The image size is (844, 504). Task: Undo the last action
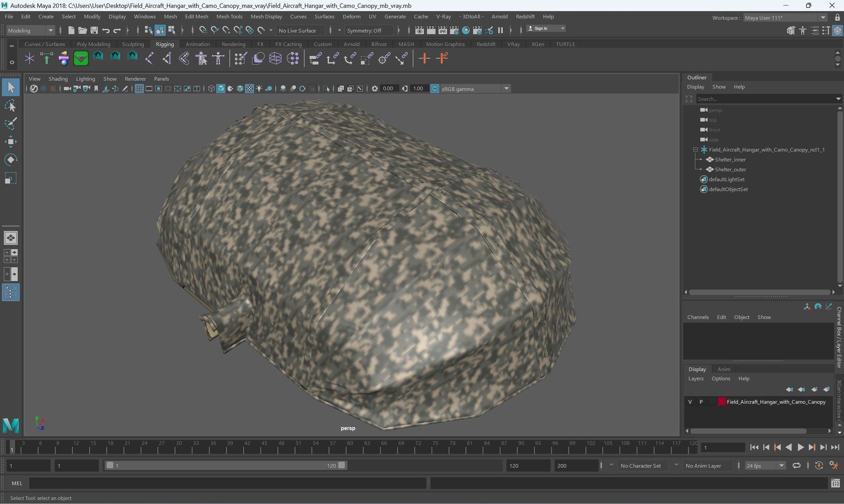coord(105,30)
